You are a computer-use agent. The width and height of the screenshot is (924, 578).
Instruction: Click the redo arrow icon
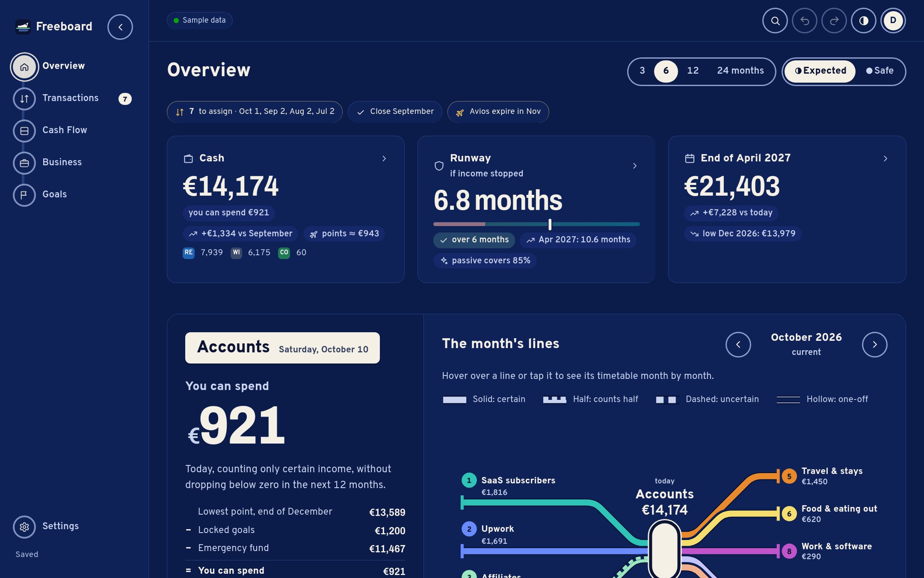click(834, 21)
